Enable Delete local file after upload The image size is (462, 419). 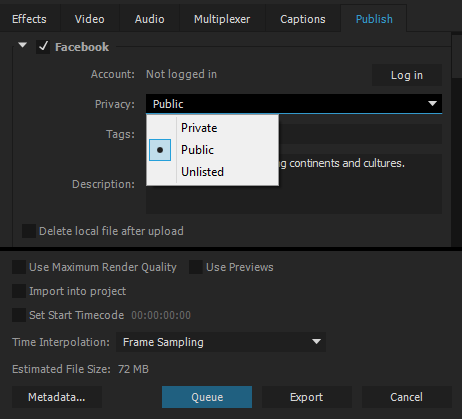click(29, 231)
